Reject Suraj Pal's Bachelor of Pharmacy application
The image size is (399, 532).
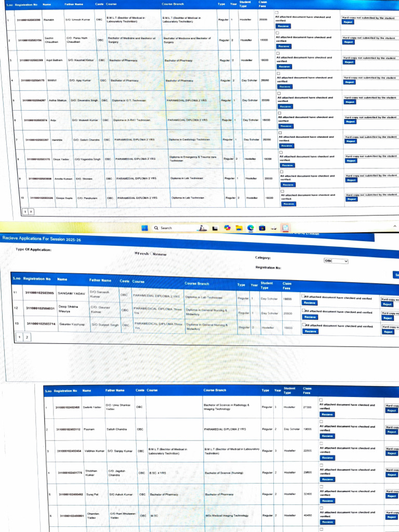tap(392, 496)
